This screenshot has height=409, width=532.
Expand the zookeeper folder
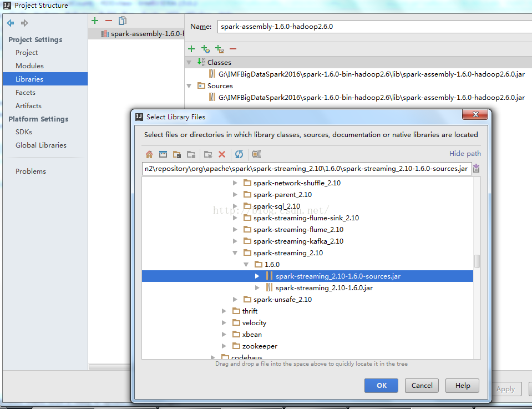coord(224,346)
